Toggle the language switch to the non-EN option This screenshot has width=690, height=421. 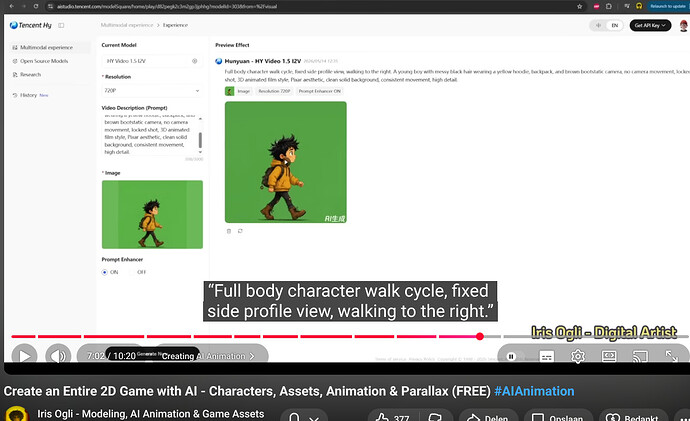coord(598,26)
